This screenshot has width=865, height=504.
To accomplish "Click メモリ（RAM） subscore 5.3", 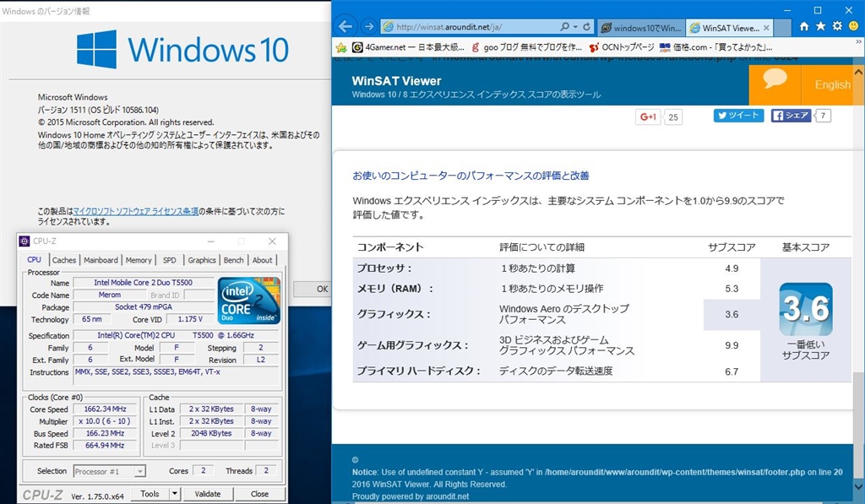I will (732, 289).
